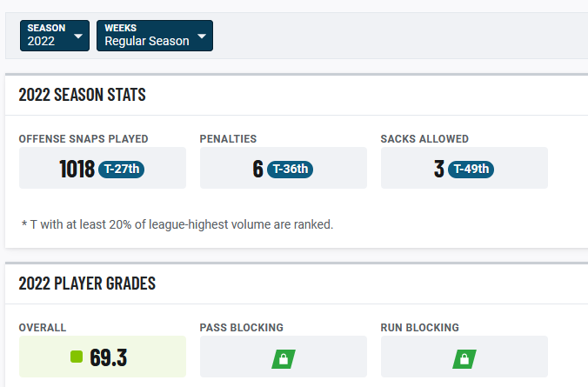Click the Sacks Allowed label
This screenshot has width=588, height=387.
coord(424,139)
